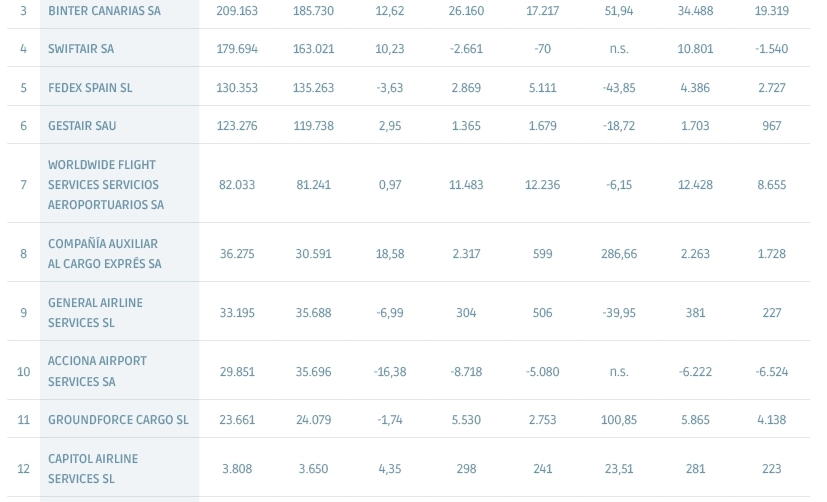Image resolution: width=827 pixels, height=502 pixels.
Task: Select the 100,85 value in Groundforce row
Action: click(x=619, y=420)
